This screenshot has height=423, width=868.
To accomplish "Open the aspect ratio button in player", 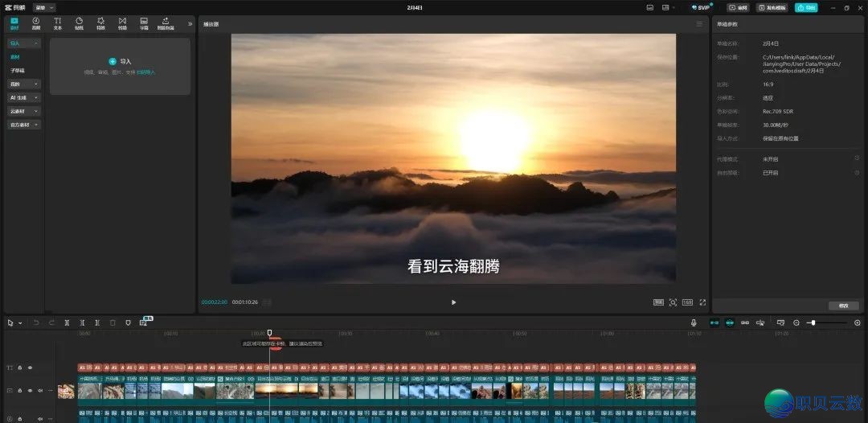I will (687, 302).
